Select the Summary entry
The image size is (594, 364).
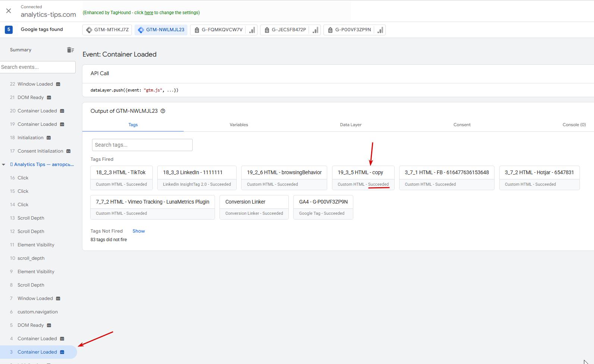(x=20, y=50)
